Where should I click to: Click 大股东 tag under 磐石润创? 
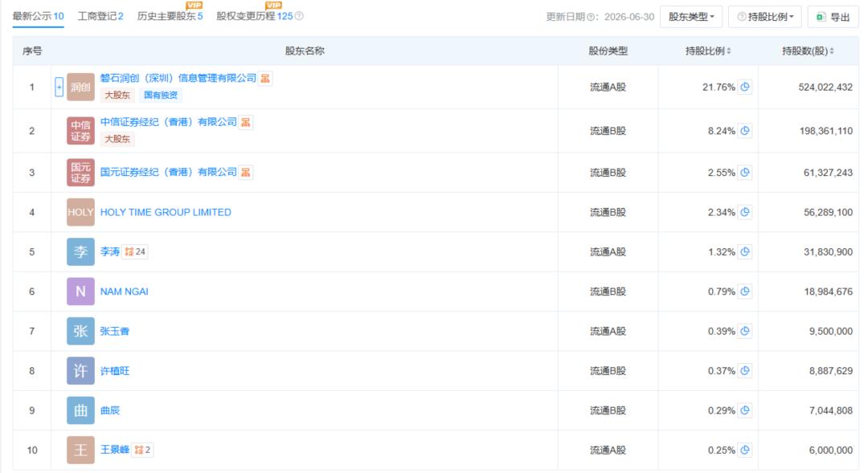(x=117, y=95)
